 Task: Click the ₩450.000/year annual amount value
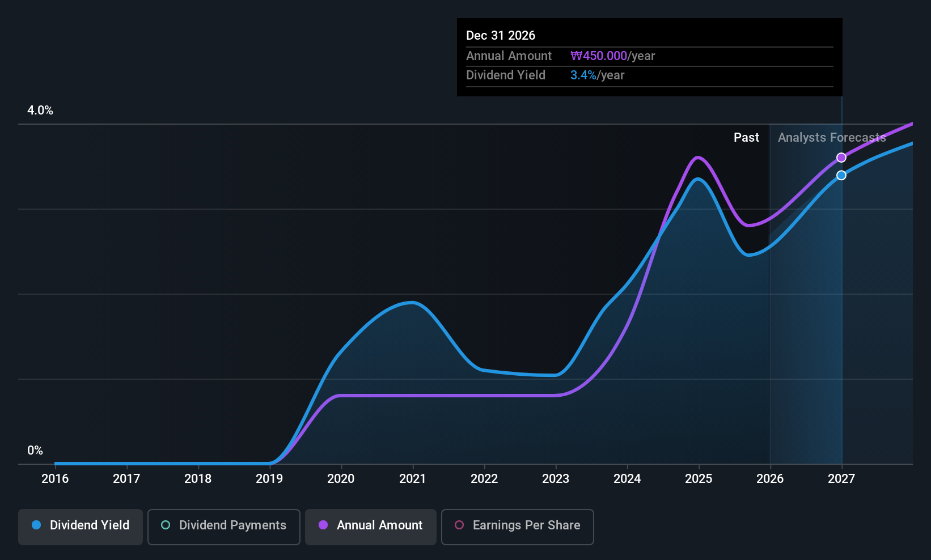click(612, 56)
